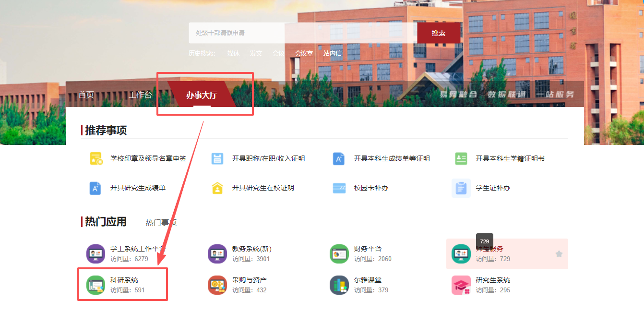This screenshot has width=644, height=336.
Task: Click the search input field
Action: [x=302, y=33]
